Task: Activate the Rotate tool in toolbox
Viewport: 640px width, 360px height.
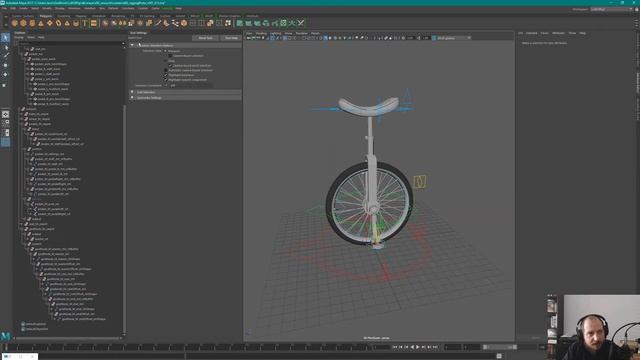Action: (x=5, y=75)
